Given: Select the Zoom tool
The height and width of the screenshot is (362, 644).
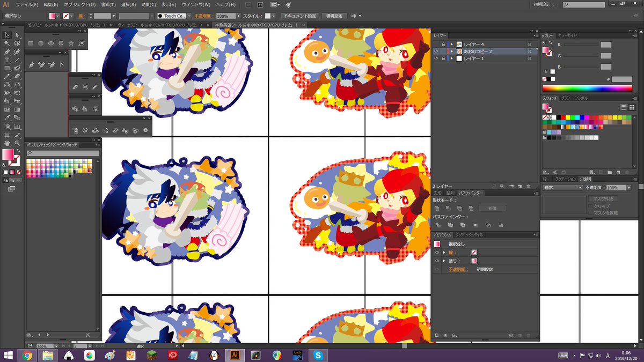Looking at the screenshot, I should 17,143.
